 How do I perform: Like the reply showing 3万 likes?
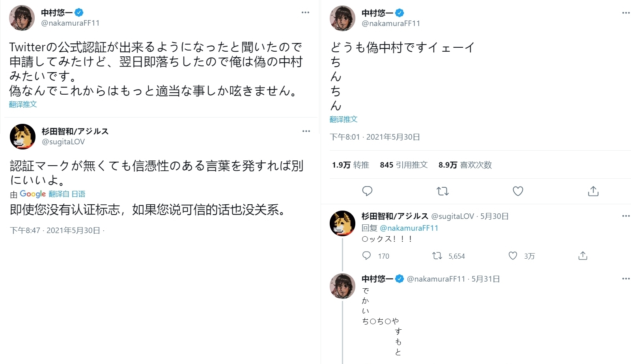[x=513, y=256]
